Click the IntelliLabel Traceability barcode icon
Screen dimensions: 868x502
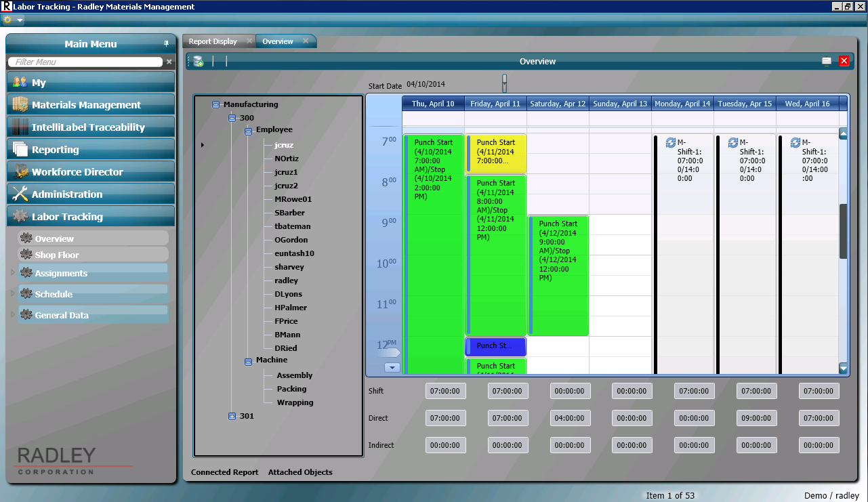[x=20, y=127]
